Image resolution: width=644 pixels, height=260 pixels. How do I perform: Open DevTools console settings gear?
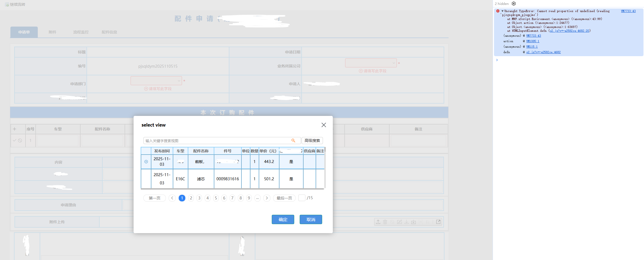(x=514, y=4)
